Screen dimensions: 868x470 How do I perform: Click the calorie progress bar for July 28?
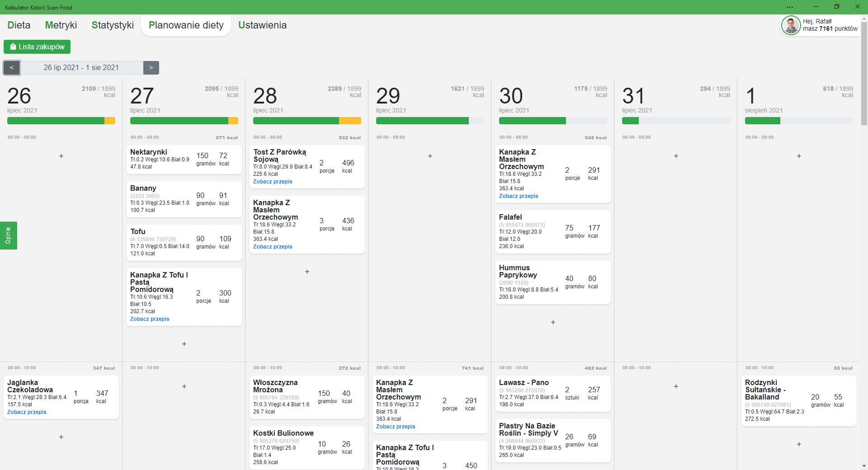tap(307, 121)
